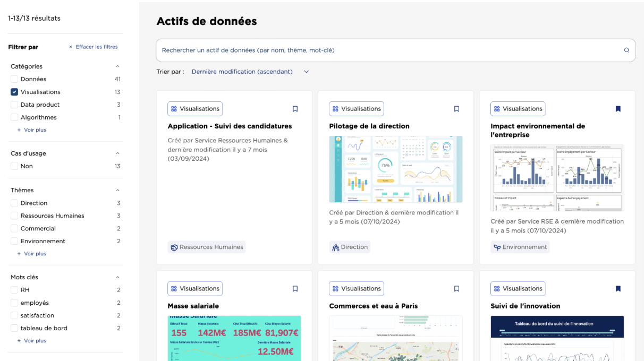
Task: Enable the Données category checkbox
Action: [x=14, y=79]
